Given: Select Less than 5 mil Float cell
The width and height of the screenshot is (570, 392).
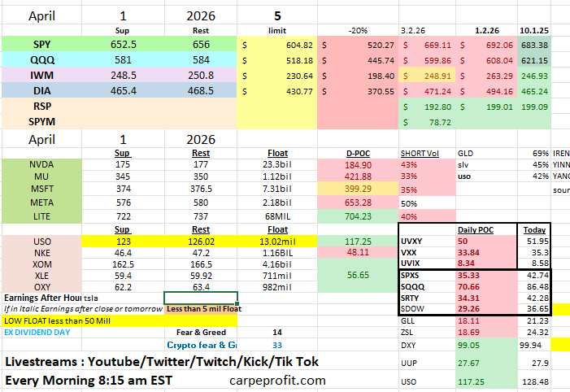Looking at the screenshot, I should pos(201,309).
